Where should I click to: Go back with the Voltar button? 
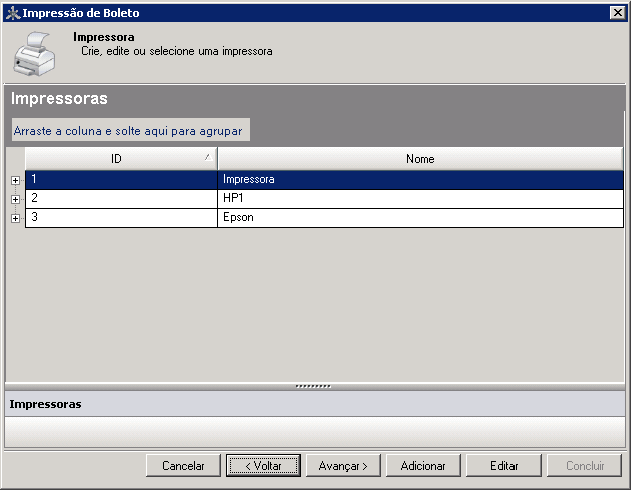(x=263, y=465)
